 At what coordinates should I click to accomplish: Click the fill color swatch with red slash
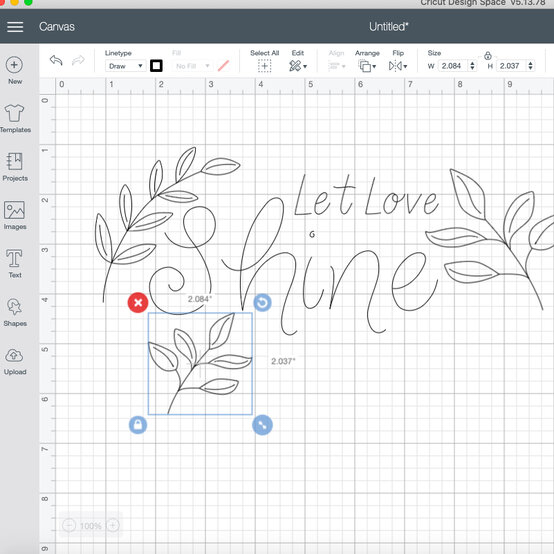click(223, 66)
